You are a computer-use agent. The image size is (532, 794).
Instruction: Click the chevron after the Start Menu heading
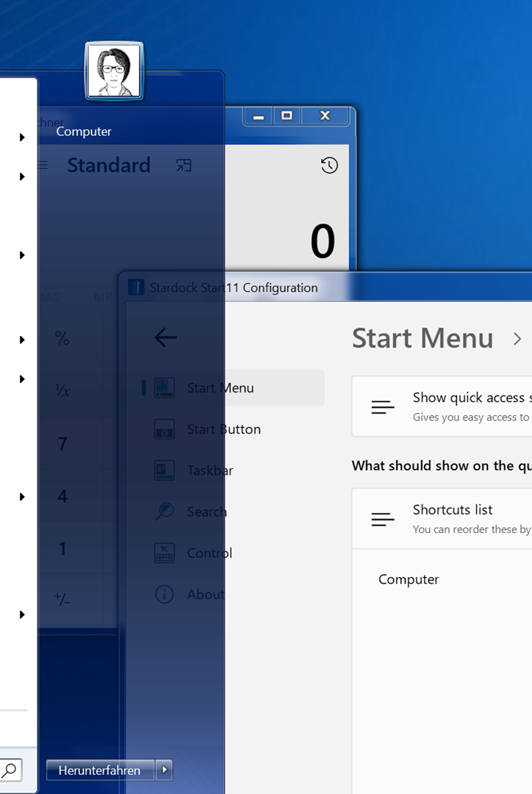(x=517, y=339)
